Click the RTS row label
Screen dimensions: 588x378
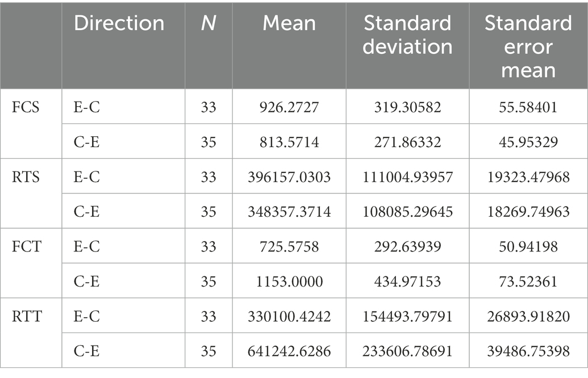click(x=26, y=177)
